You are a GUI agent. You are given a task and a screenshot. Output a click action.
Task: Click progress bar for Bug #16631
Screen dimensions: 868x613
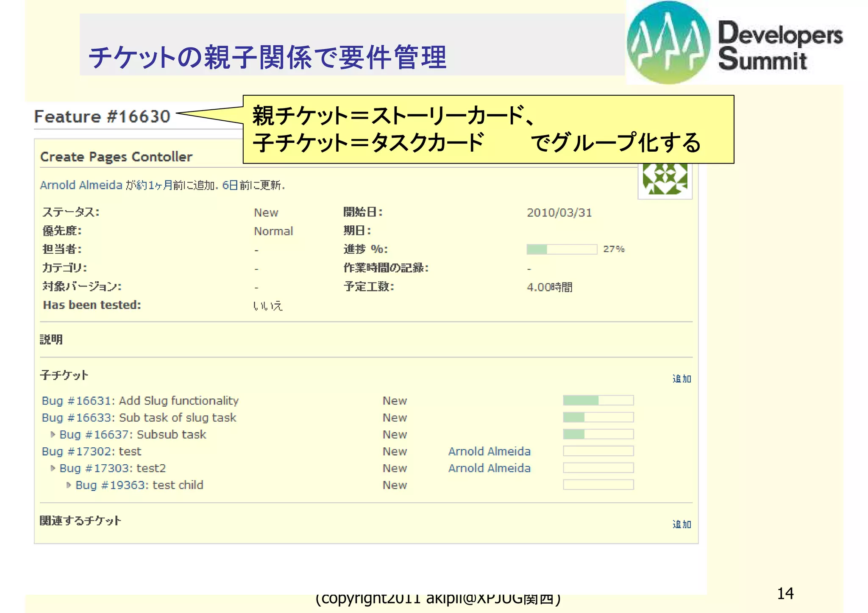coord(598,400)
